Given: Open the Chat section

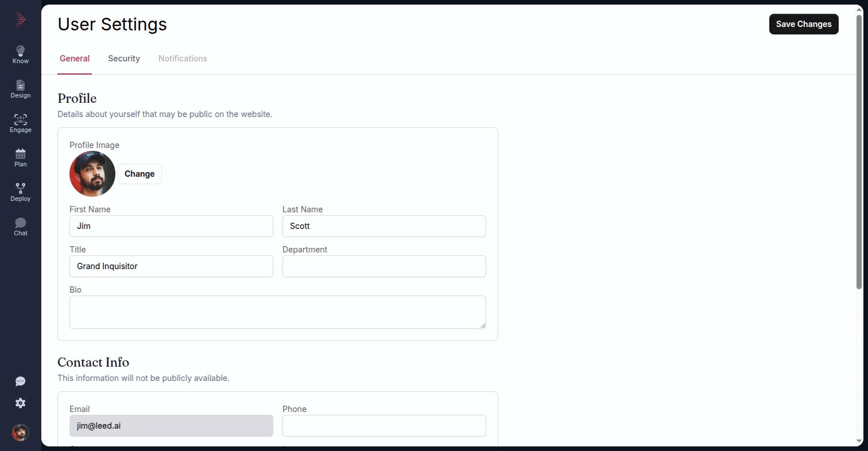Looking at the screenshot, I should pos(21,227).
